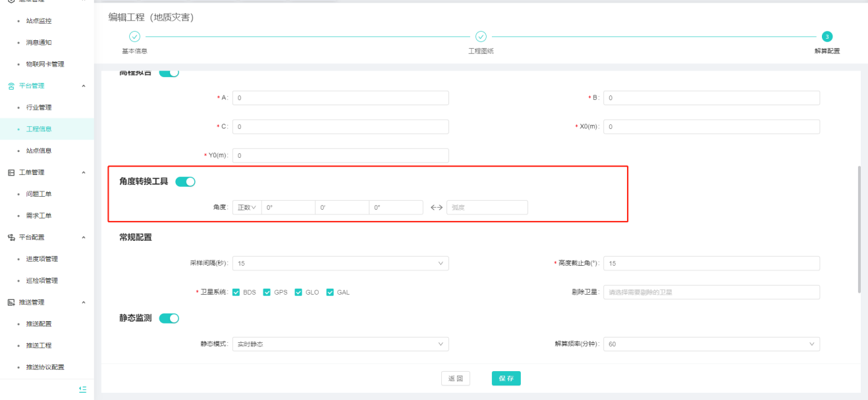Disable the 角度转换工具 toggle
The width and height of the screenshot is (868, 400).
pyautogui.click(x=185, y=182)
